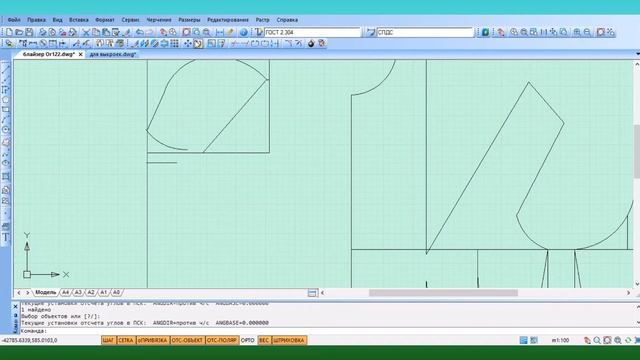Open the Справка menu

287,20
